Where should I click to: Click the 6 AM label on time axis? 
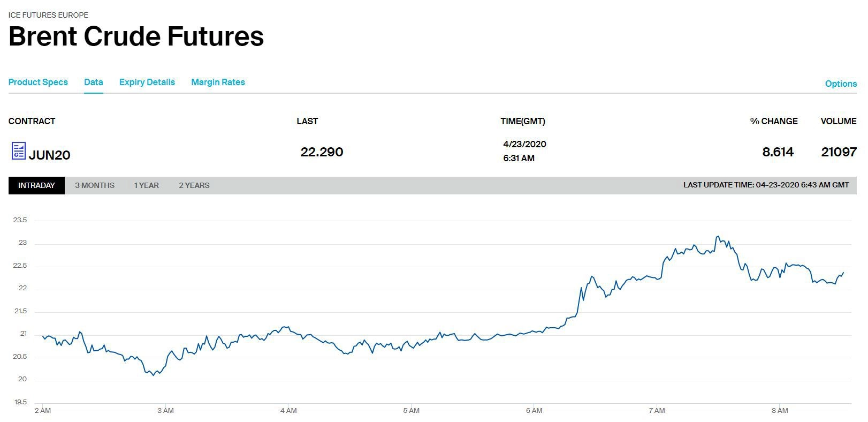click(534, 411)
